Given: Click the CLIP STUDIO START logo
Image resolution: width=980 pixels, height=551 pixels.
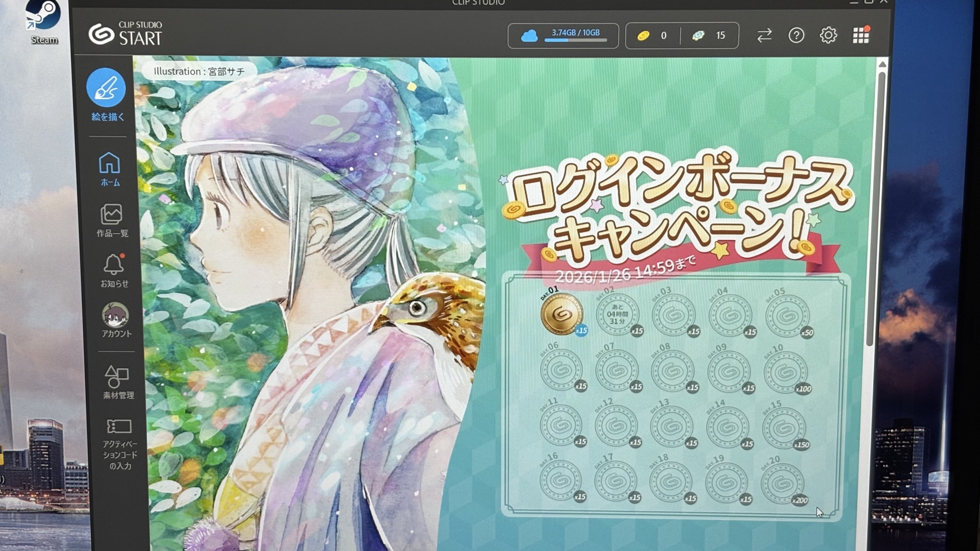Looking at the screenshot, I should [x=125, y=33].
